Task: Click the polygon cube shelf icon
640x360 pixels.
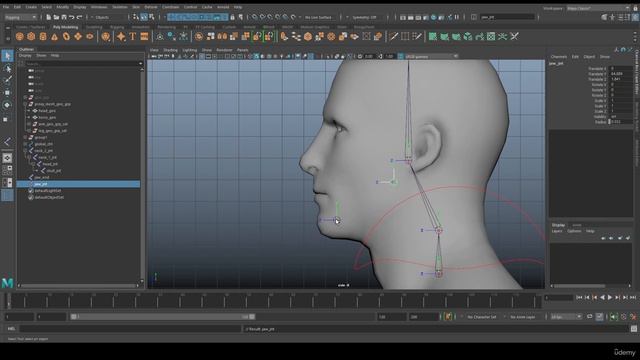Action: click(31, 37)
